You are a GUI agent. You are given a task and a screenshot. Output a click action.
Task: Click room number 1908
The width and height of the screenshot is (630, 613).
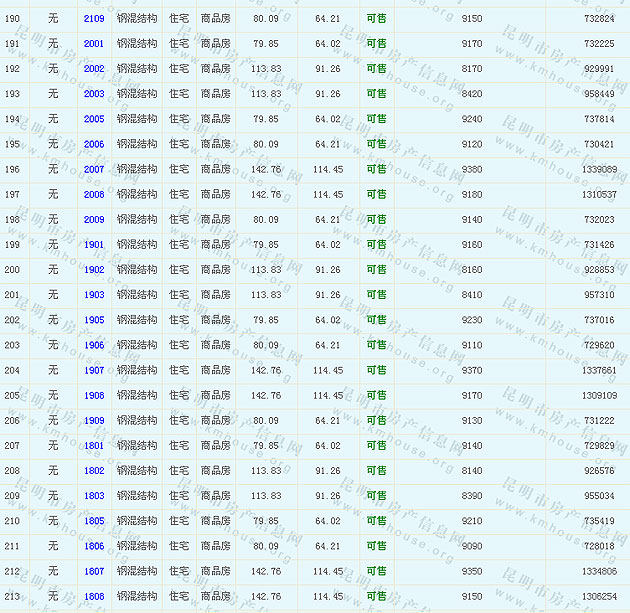tap(93, 395)
